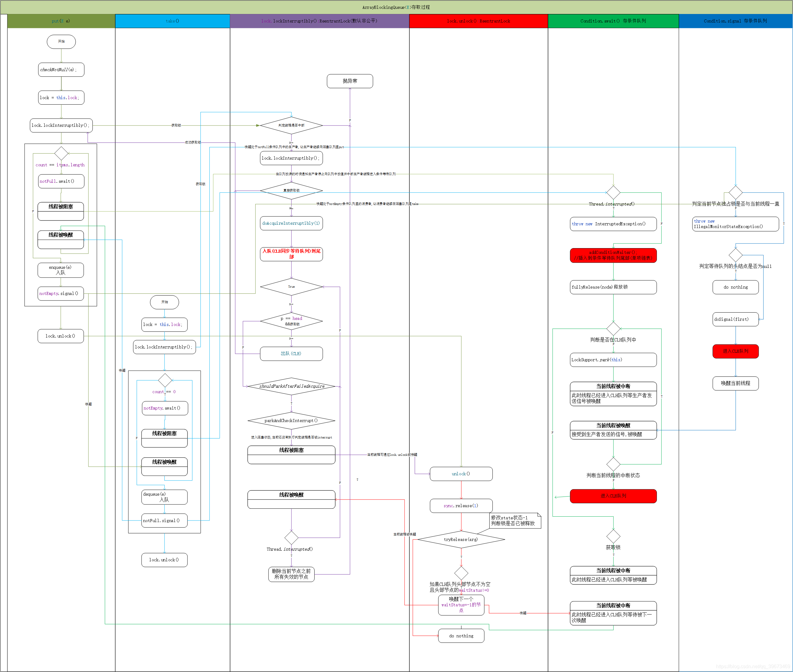Select the 'shouldParkAfterFailedAcquire' shape

tap(291, 386)
